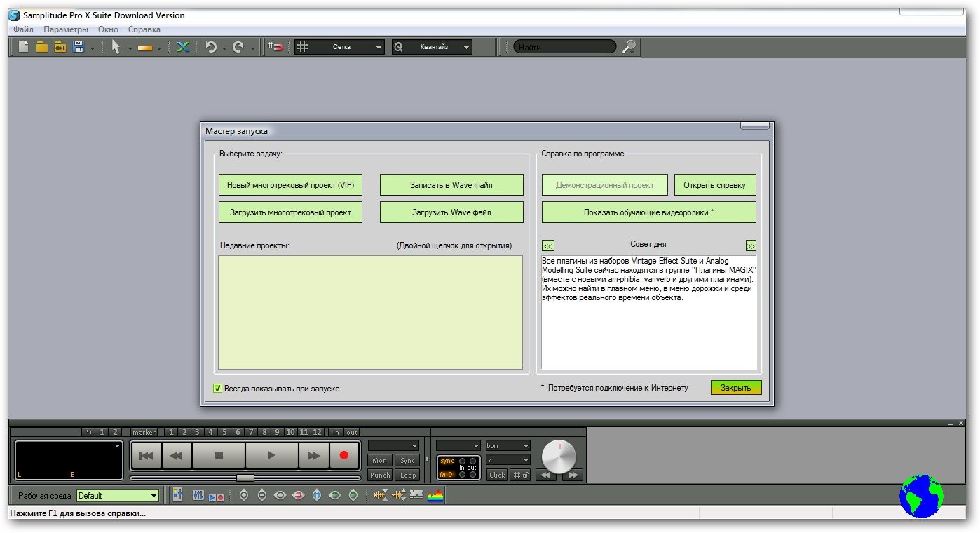
Task: Click the spinning globe icon
Action: coord(922,495)
